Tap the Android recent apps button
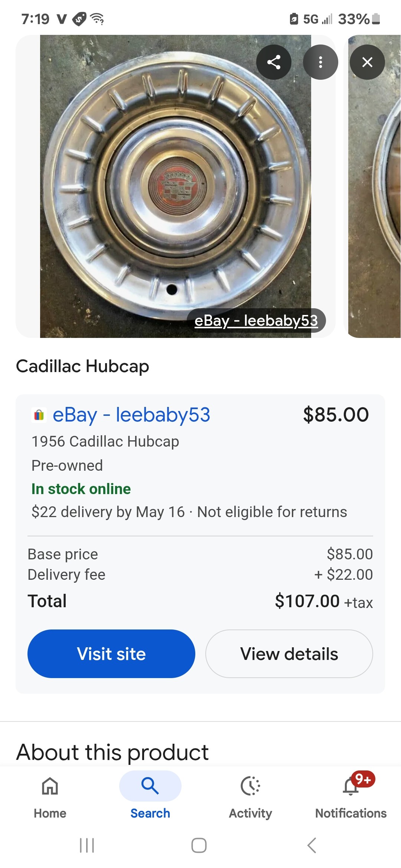This screenshot has width=401, height=868. (87, 845)
